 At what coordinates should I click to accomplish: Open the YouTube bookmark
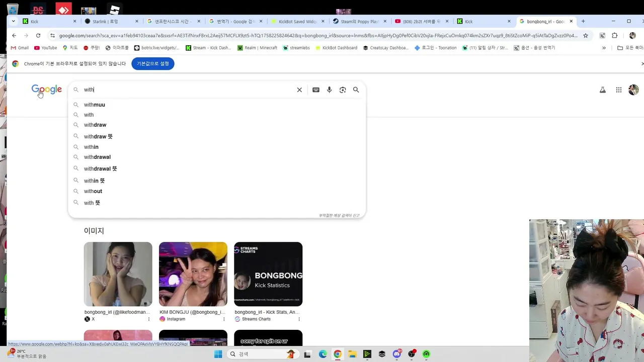pyautogui.click(x=45, y=48)
